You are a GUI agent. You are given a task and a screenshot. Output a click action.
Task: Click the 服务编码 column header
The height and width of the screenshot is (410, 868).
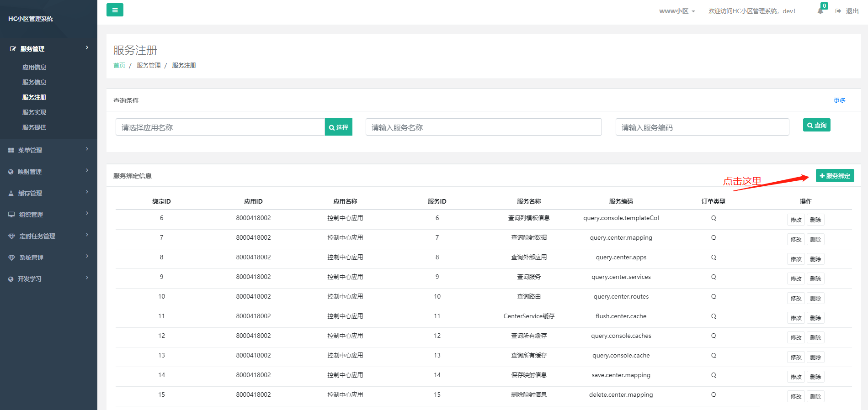(621, 201)
